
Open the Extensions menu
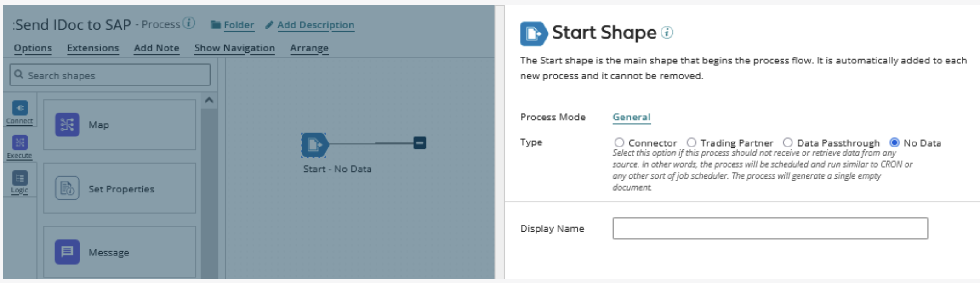[93, 48]
